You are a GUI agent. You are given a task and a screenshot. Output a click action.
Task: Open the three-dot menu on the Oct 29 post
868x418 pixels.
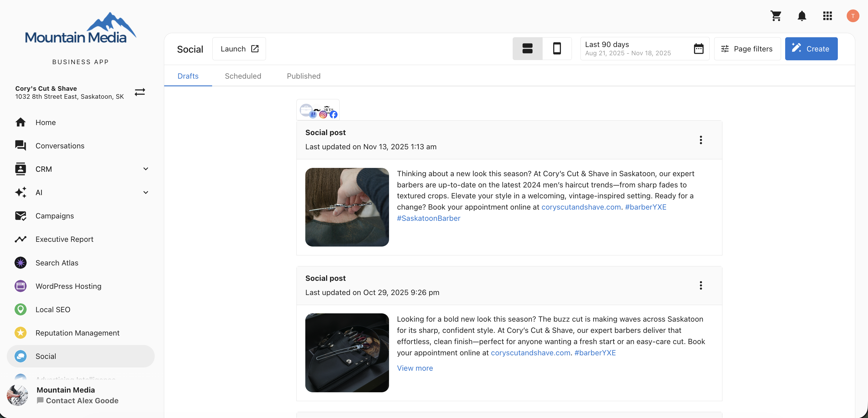[701, 285]
